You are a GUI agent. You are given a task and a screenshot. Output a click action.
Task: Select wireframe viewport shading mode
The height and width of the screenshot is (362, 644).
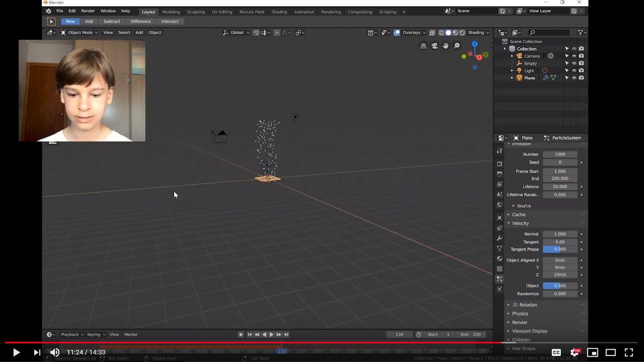441,33
